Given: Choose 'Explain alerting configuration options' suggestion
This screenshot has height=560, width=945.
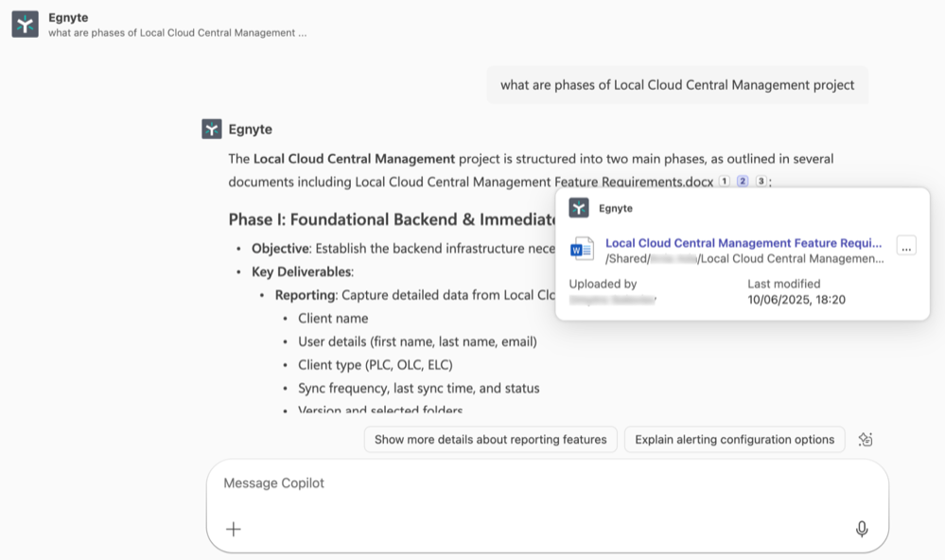Looking at the screenshot, I should click(734, 439).
